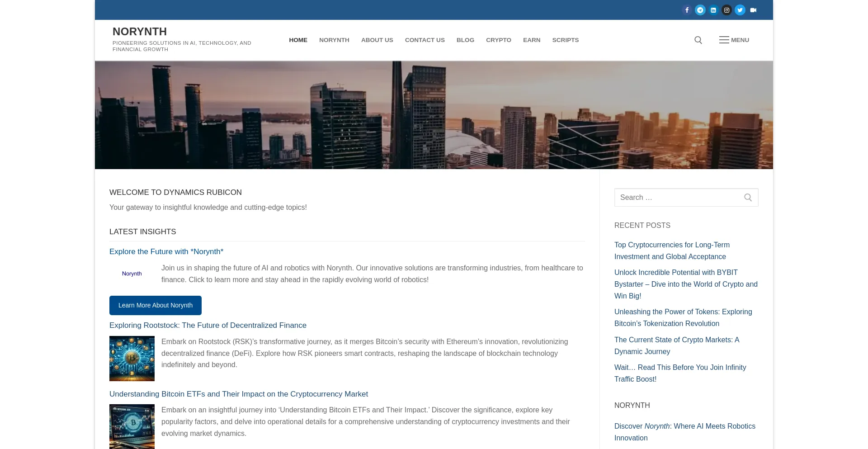Click the Bitcoin ETFs article thumbnail

(132, 427)
